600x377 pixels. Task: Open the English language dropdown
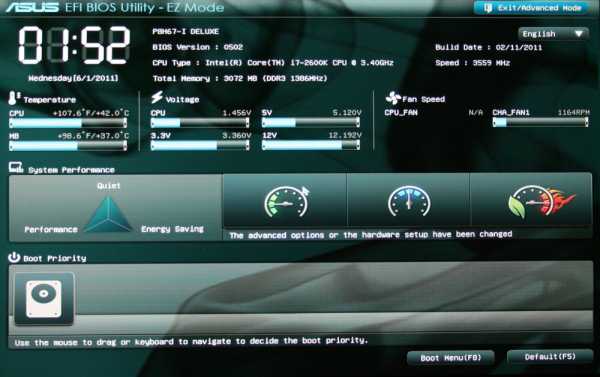(553, 34)
